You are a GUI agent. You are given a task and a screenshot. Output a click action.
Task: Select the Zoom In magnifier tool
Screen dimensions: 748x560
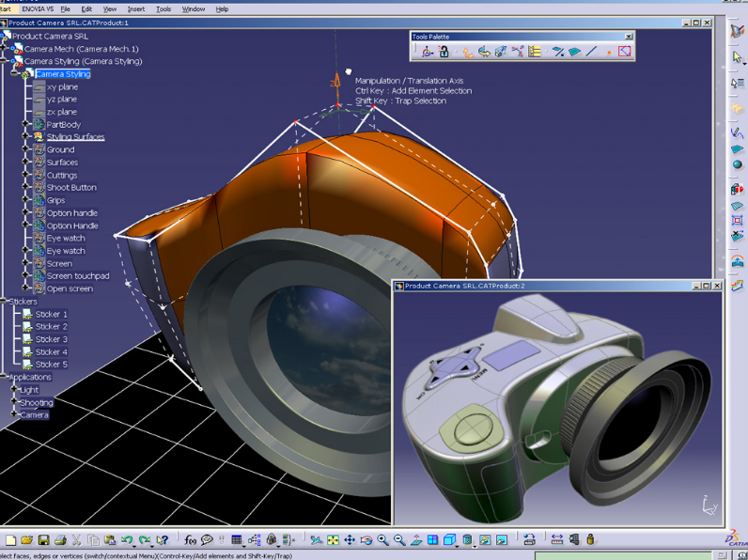pos(383,540)
